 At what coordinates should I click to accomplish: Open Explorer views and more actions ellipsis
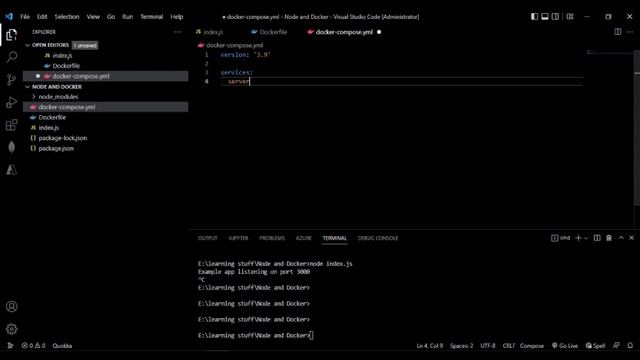[x=177, y=32]
